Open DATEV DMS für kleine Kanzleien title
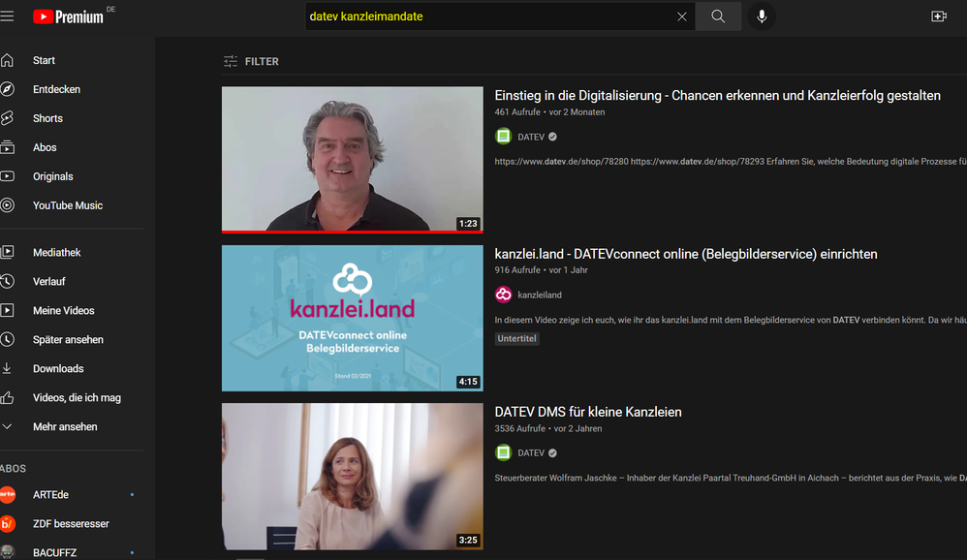 (588, 412)
